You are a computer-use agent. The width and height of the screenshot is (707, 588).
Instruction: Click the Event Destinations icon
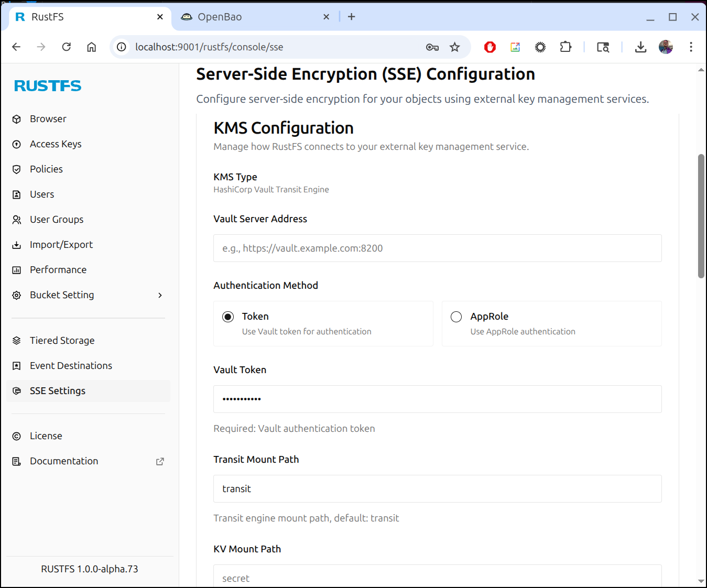pyautogui.click(x=17, y=366)
